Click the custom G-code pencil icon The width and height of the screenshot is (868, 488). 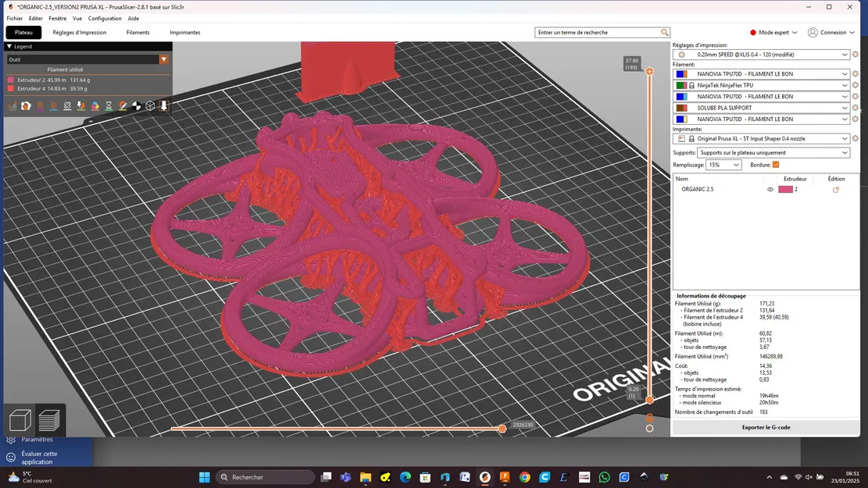point(123,105)
